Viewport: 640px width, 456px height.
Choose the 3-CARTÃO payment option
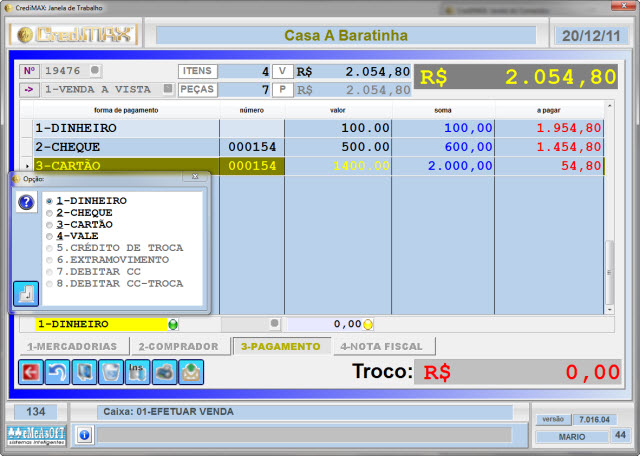click(50, 225)
